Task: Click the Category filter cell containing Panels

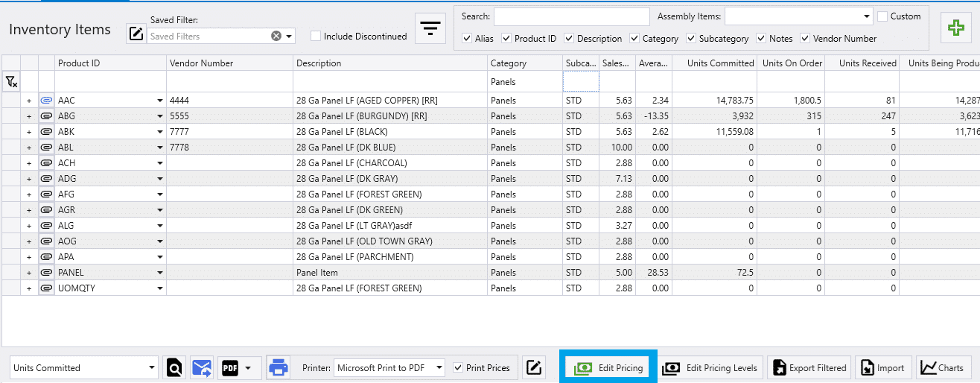Action: coord(525,81)
